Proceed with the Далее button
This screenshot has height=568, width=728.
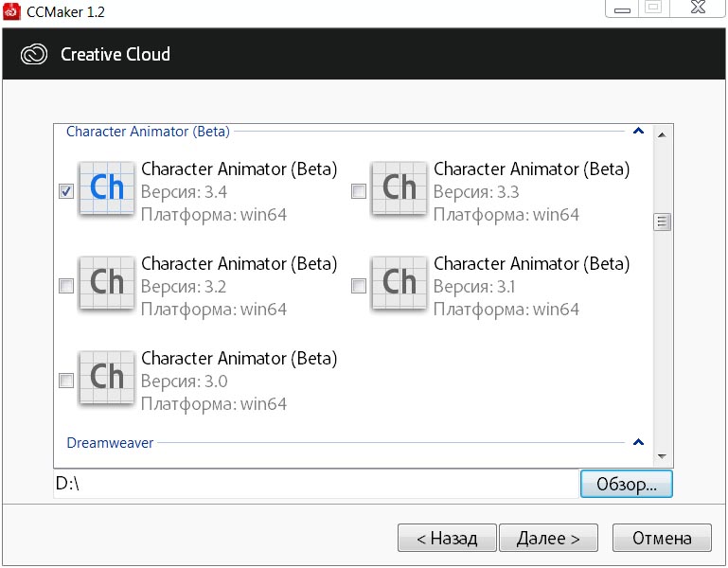(x=548, y=538)
